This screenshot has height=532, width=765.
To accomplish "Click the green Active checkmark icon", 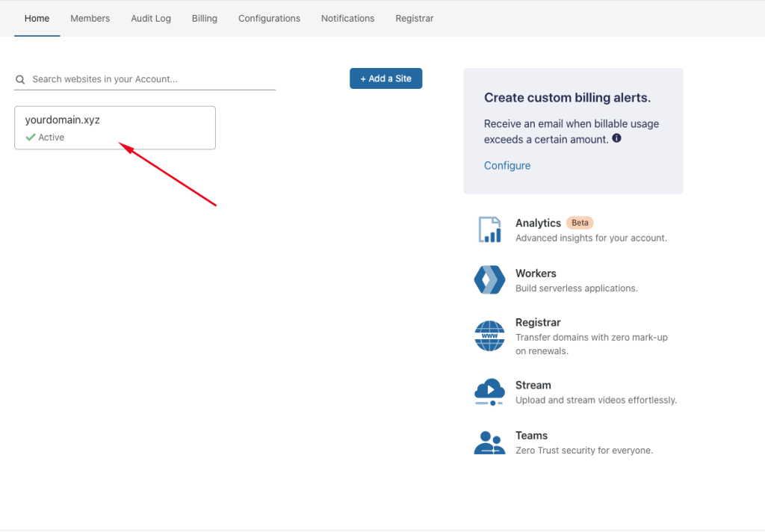I will [31, 137].
